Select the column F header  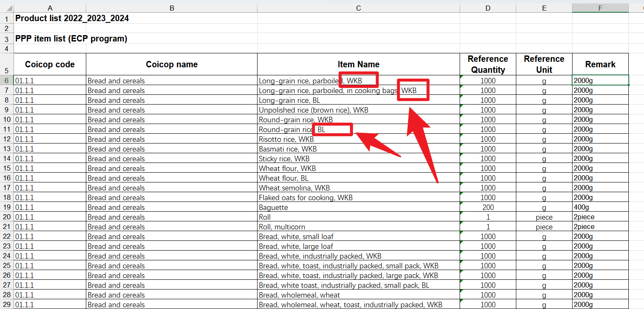[x=600, y=8]
